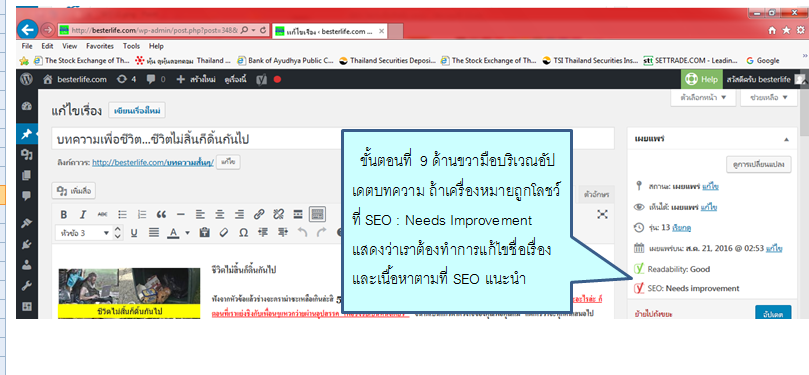Open the Media sidebar icon
The image size is (809, 375).
click(x=27, y=154)
